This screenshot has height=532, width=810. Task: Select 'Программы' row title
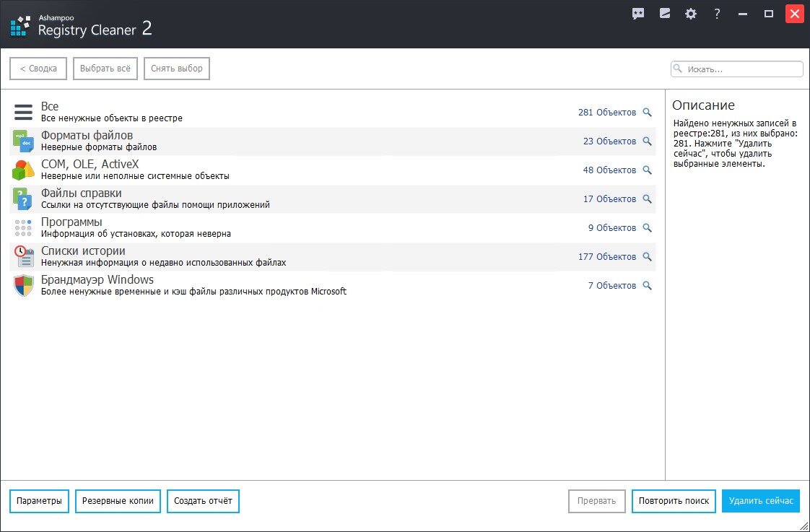(71, 222)
